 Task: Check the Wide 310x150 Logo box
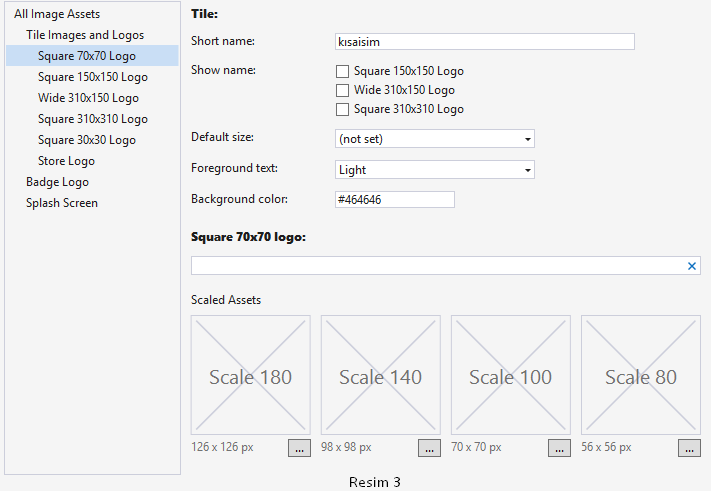[342, 90]
